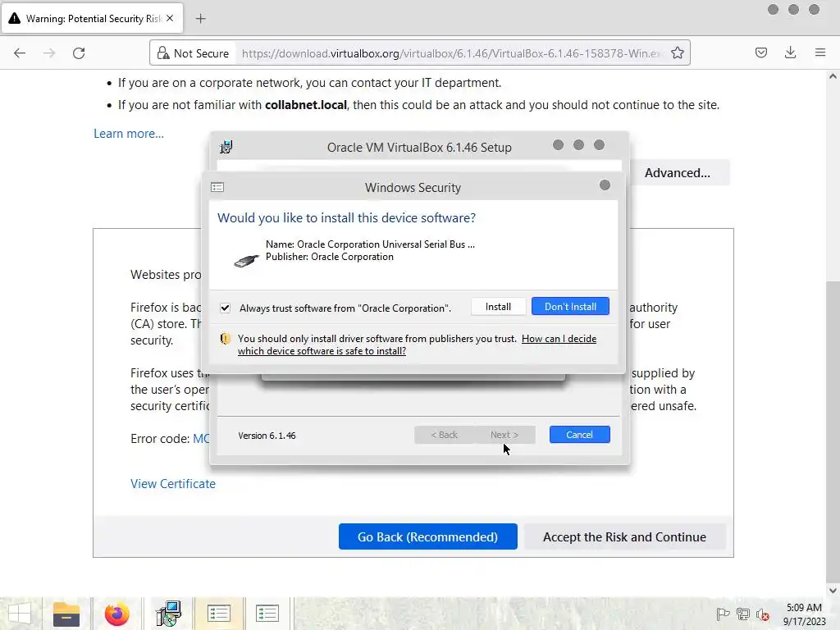Image resolution: width=840 pixels, height=630 pixels.
Task: Click Version 6.1.46 text in installer
Action: 267,436
